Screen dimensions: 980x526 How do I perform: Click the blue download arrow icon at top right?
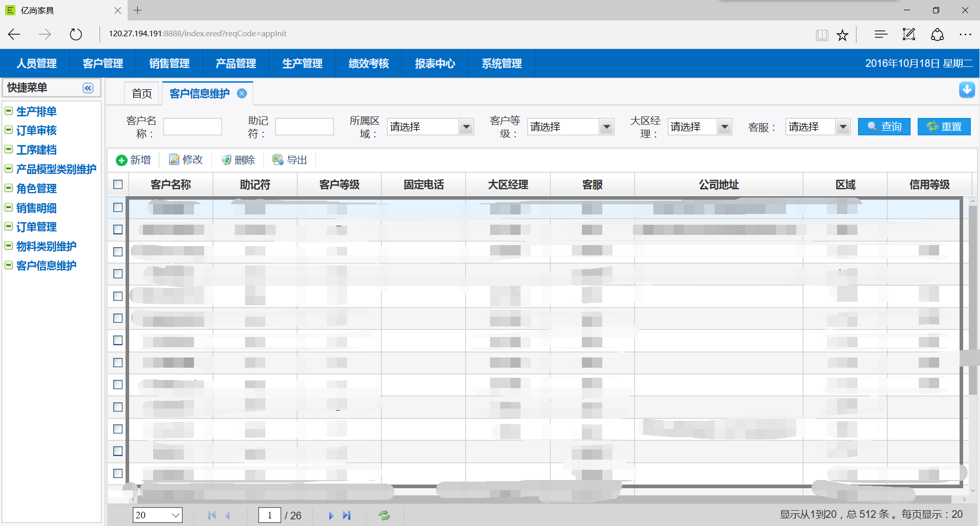pyautogui.click(x=967, y=89)
